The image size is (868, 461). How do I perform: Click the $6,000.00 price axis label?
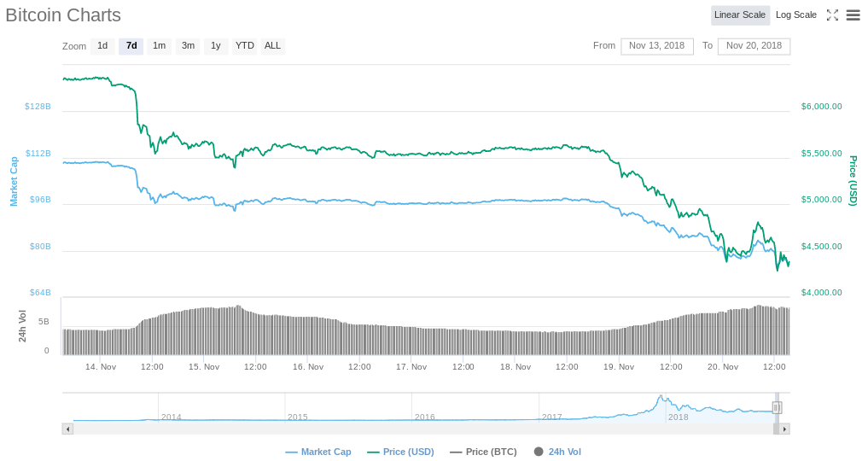pyautogui.click(x=822, y=106)
